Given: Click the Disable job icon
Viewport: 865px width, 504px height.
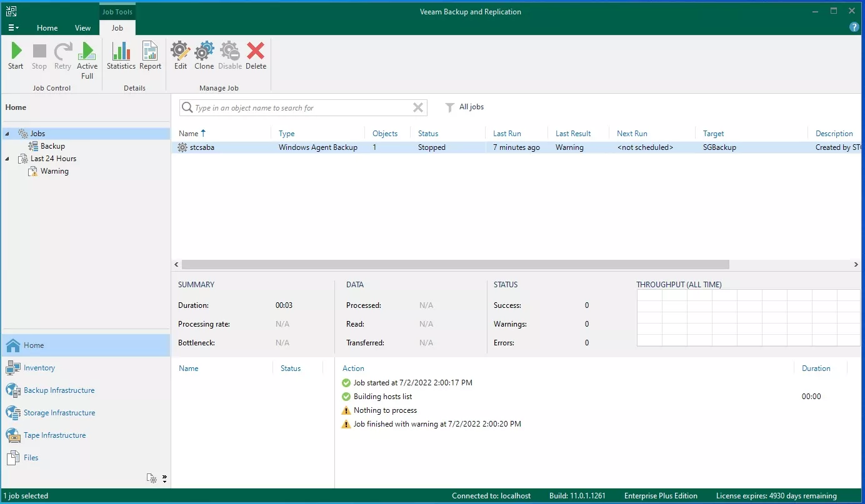Looking at the screenshot, I should [x=230, y=56].
